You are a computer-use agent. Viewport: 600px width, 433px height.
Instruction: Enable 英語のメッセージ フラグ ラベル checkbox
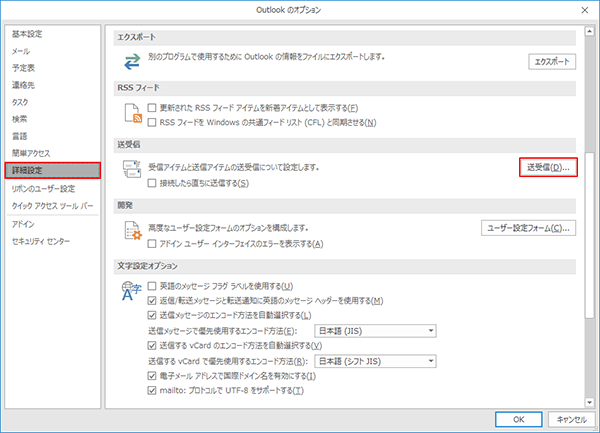click(x=152, y=286)
